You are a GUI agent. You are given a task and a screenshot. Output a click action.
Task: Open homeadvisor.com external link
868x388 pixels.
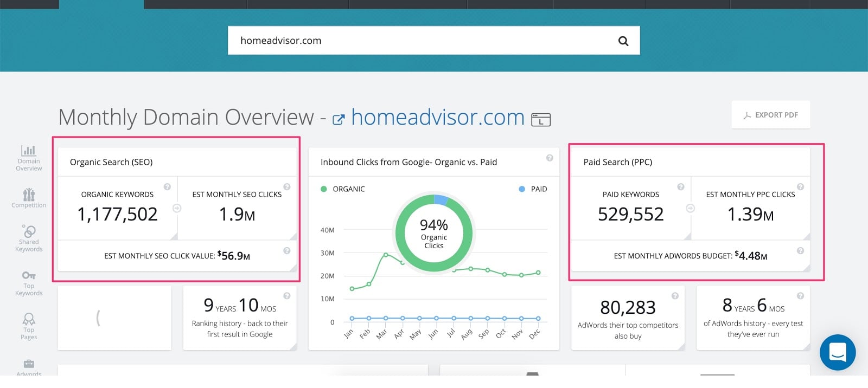click(437, 117)
